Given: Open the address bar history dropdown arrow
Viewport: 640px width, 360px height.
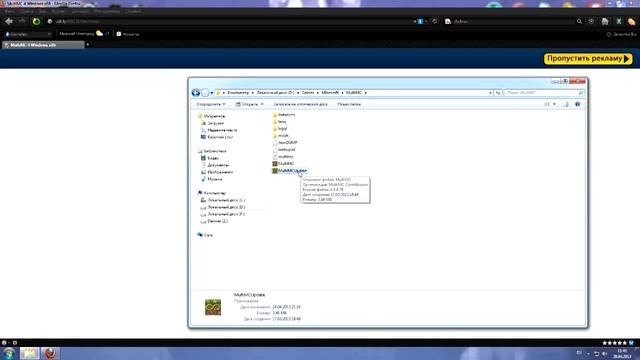Looking at the screenshot, I should point(490,93).
